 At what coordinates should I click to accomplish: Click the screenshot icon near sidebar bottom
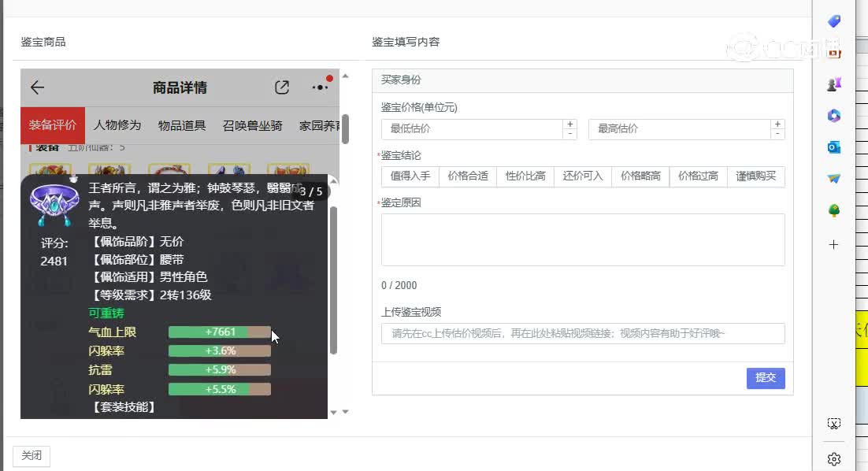[x=833, y=424]
